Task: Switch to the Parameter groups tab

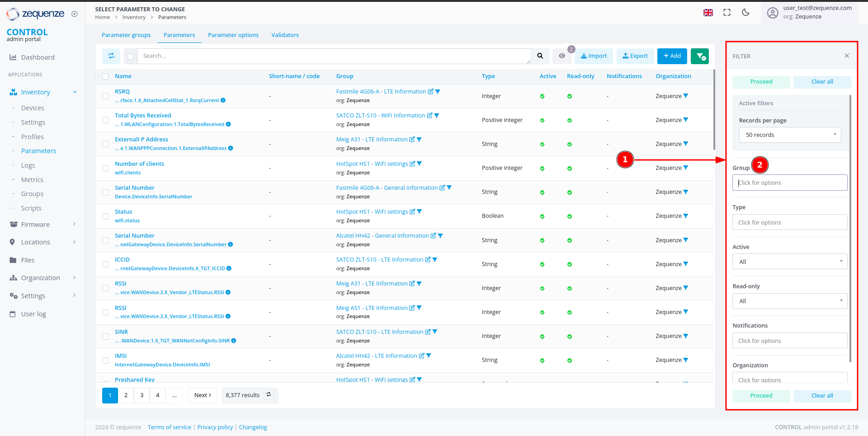Action: [126, 35]
